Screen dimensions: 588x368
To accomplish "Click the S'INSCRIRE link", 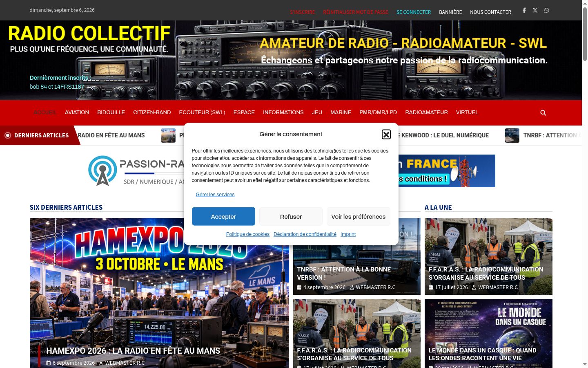I will point(303,12).
